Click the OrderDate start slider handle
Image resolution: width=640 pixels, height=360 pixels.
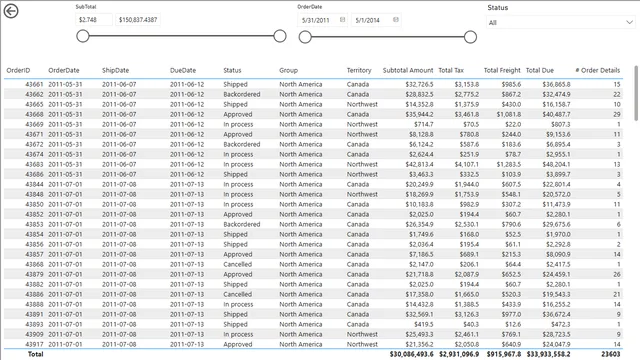(305, 37)
